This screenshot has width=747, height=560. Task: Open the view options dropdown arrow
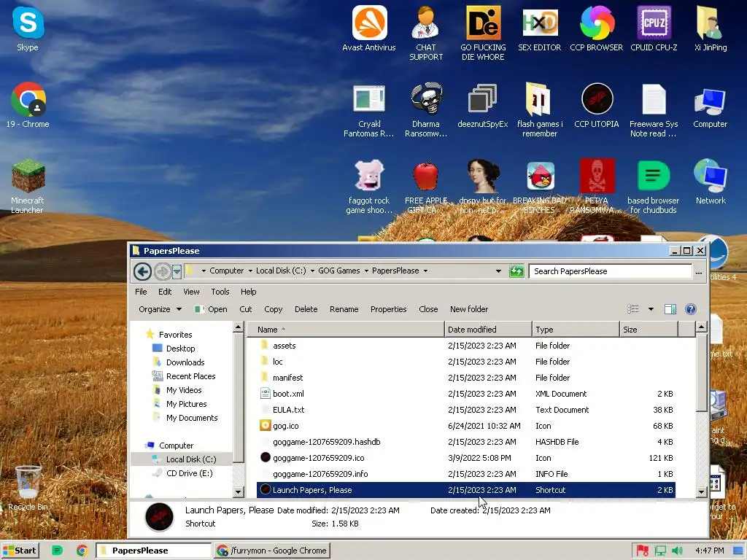(x=651, y=309)
